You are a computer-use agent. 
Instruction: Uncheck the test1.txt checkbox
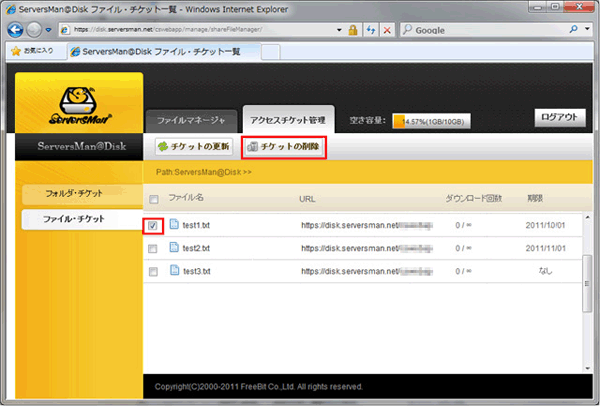pyautogui.click(x=153, y=226)
